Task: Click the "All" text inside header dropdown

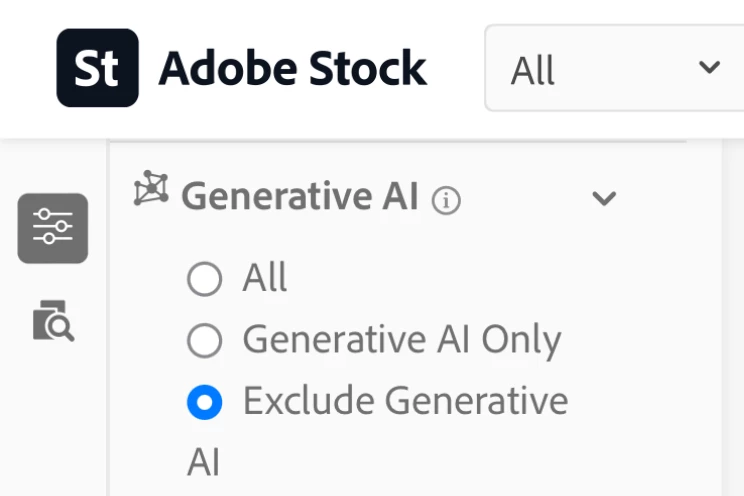Action: 533,71
